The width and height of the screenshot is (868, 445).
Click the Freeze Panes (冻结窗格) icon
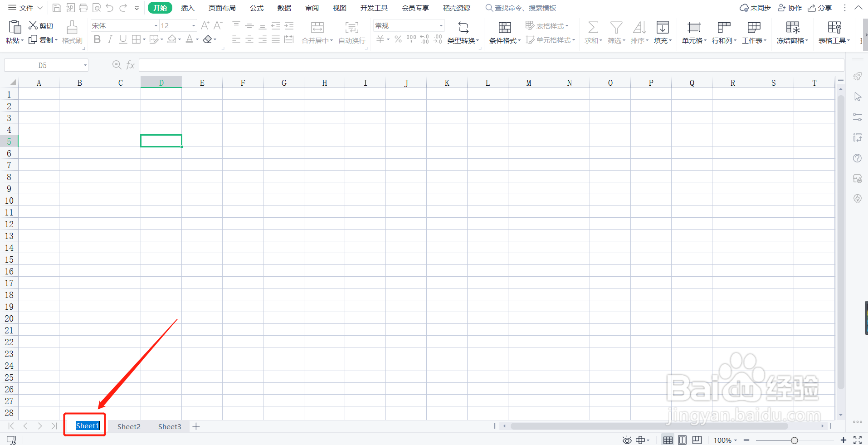coord(793,28)
